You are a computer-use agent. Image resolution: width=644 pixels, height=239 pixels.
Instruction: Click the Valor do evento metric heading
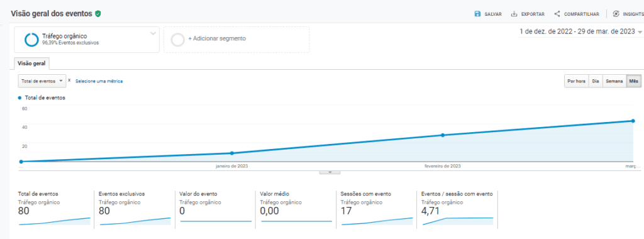pyautogui.click(x=198, y=194)
